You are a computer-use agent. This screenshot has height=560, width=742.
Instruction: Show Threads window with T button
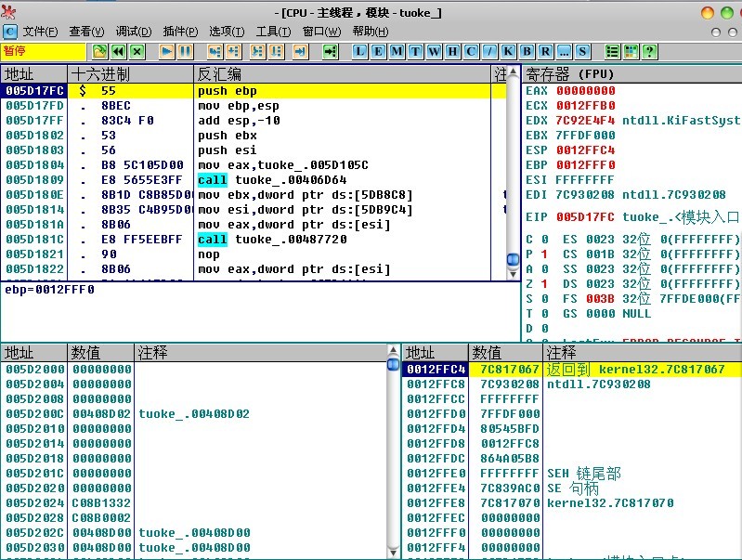coord(415,51)
